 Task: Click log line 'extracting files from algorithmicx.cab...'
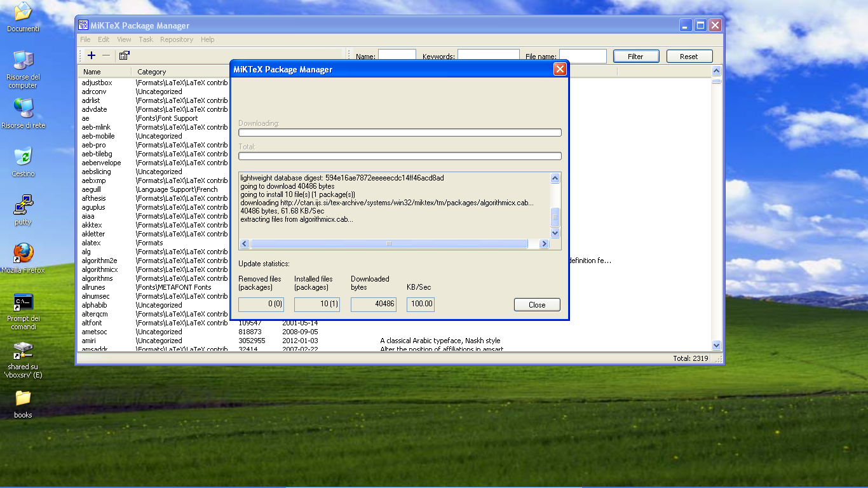[297, 219]
